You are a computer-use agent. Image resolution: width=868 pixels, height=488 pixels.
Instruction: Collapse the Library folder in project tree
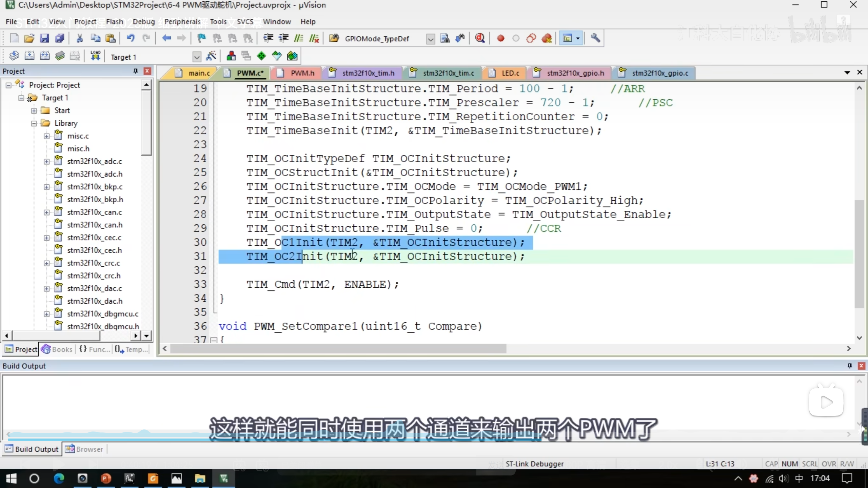click(x=34, y=123)
